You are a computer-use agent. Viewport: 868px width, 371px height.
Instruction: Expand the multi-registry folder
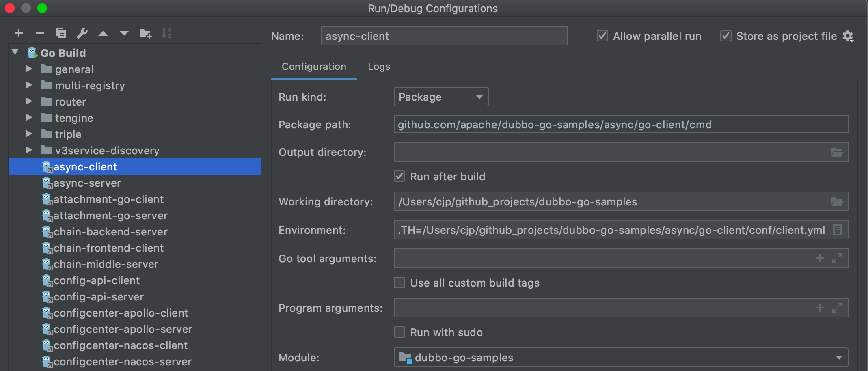point(29,85)
